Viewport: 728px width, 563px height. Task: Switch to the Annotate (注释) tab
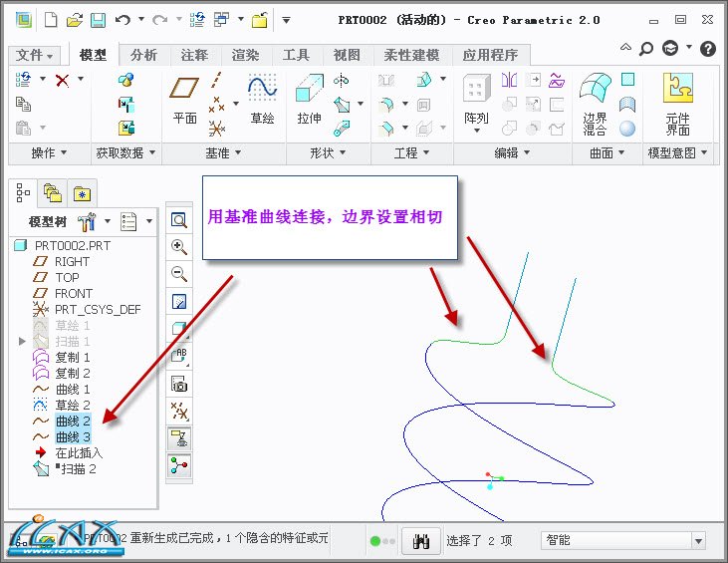click(194, 55)
